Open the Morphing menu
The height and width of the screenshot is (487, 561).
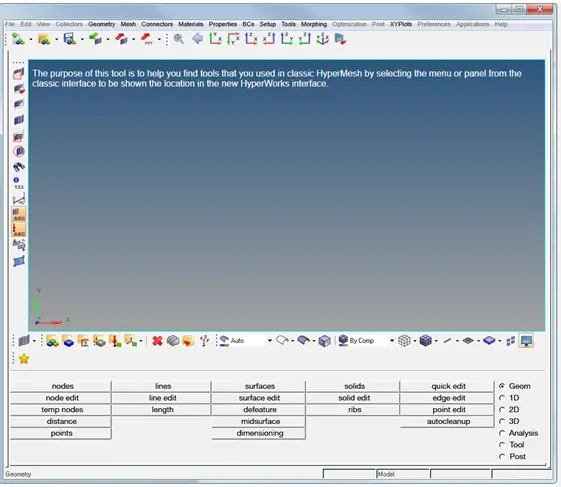pyautogui.click(x=314, y=24)
